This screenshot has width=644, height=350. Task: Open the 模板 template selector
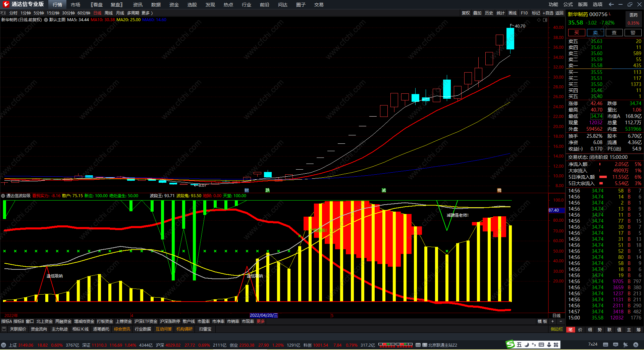click(x=542, y=321)
